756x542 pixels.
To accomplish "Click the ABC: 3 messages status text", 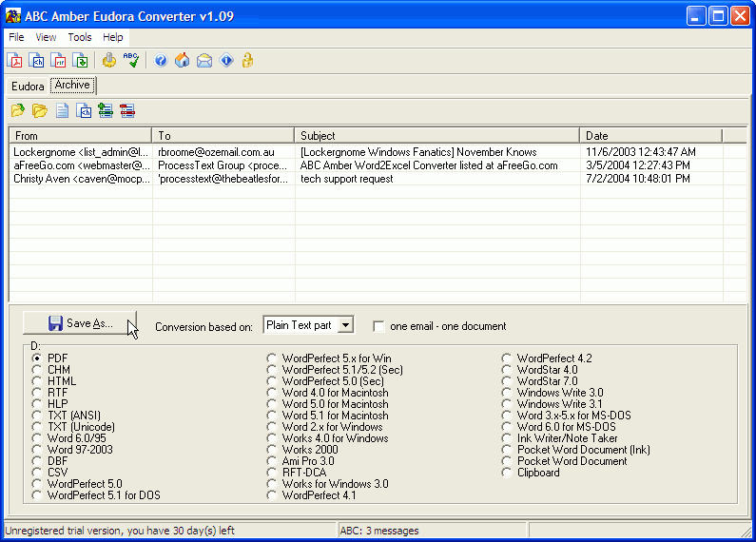I will coord(379,531).
